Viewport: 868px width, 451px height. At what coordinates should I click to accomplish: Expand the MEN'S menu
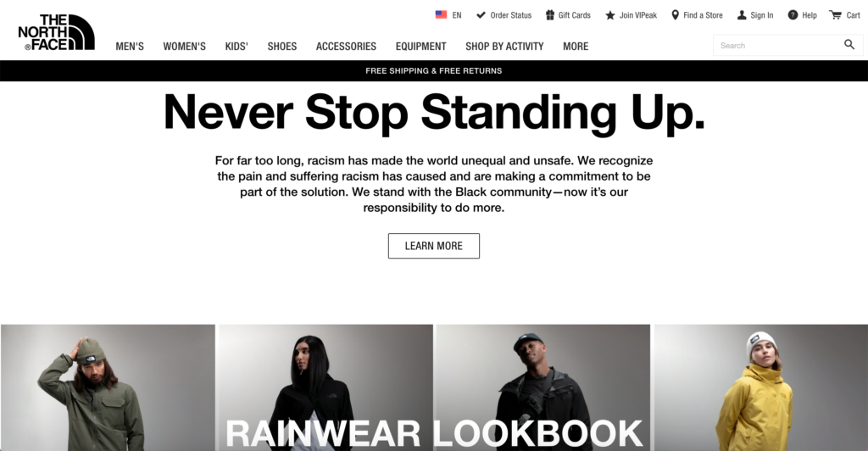130,47
